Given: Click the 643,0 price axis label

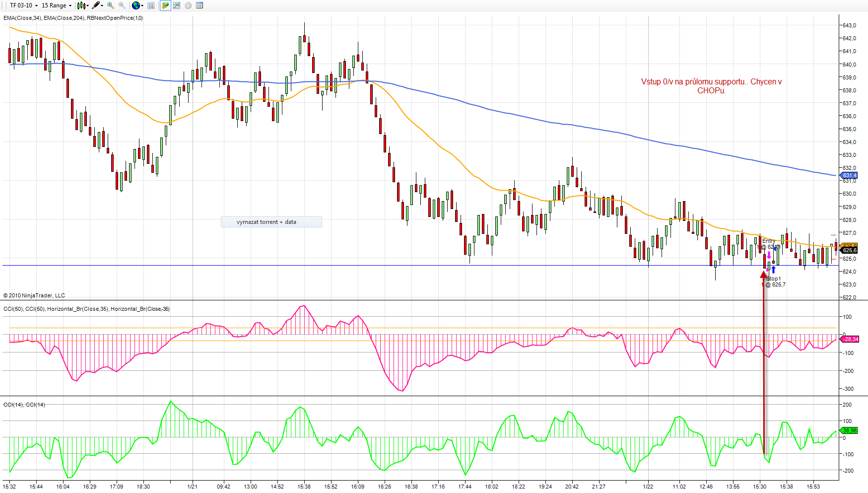Looking at the screenshot, I should click(x=849, y=25).
